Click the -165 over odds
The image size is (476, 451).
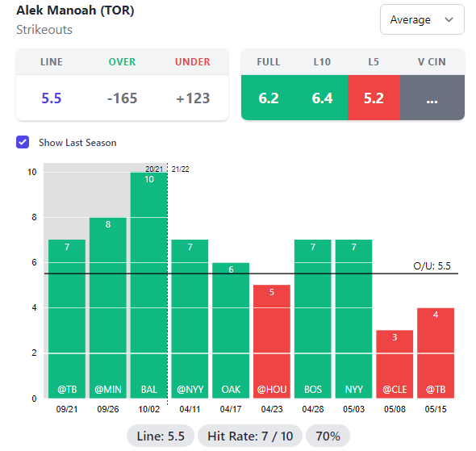[x=122, y=98]
